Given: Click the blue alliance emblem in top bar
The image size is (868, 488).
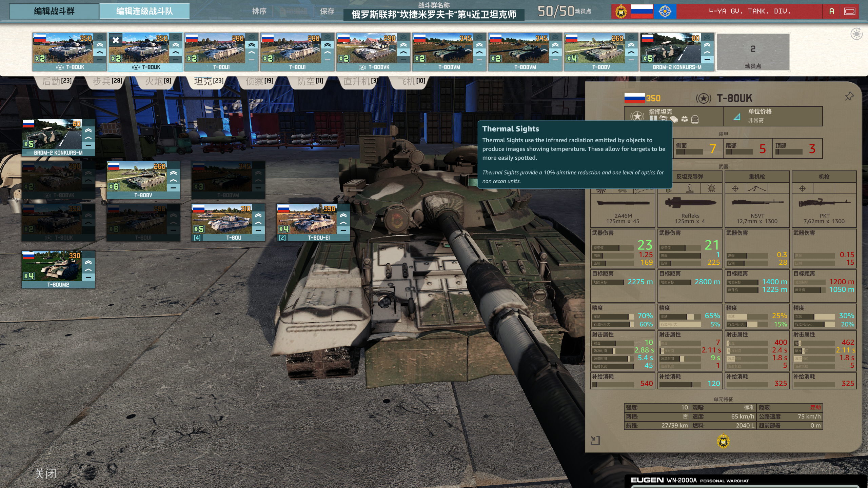Looking at the screenshot, I should [x=665, y=12].
